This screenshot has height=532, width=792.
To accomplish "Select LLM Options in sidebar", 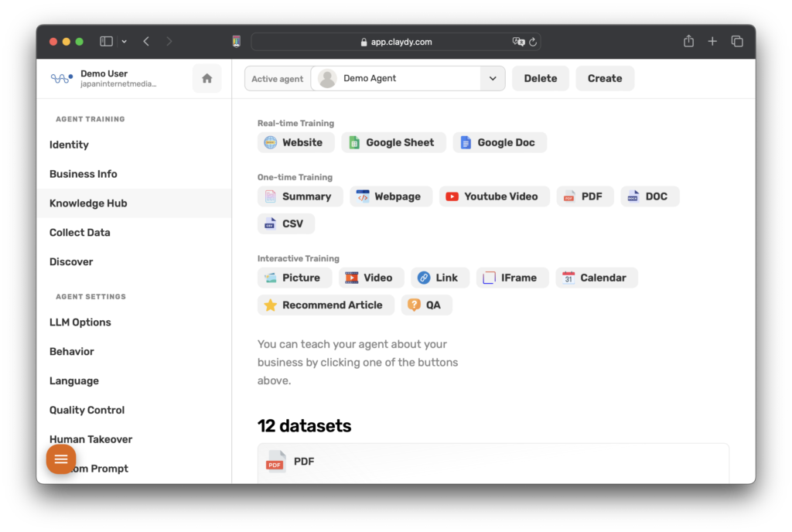I will pos(80,322).
